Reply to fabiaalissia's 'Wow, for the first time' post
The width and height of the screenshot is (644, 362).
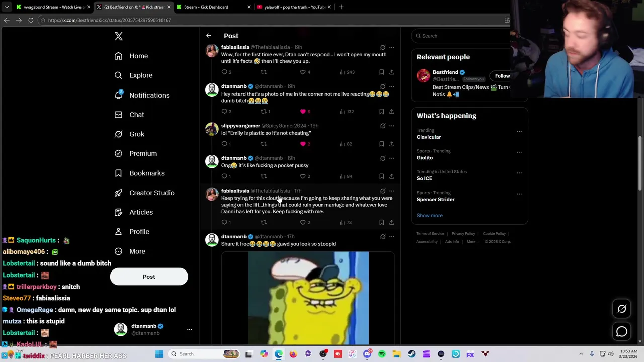224,72
